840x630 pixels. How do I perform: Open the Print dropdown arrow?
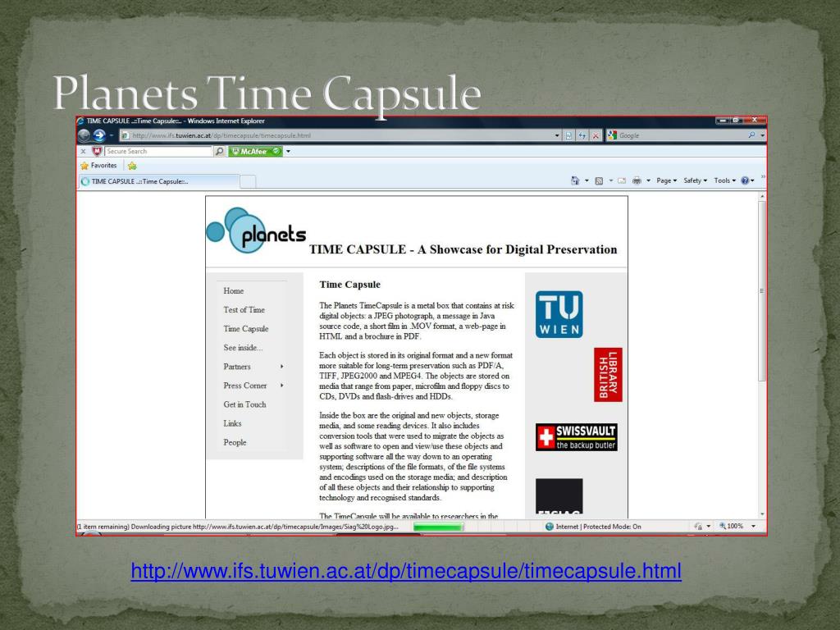(x=648, y=181)
